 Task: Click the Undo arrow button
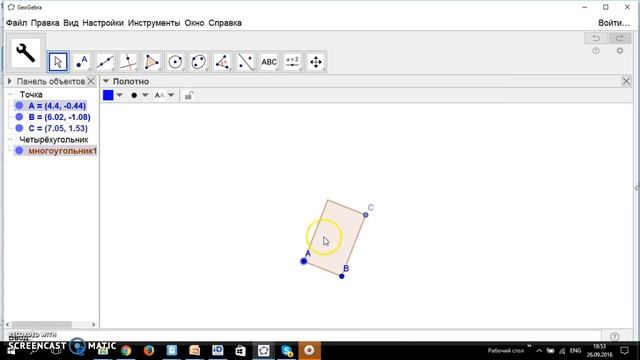coord(596,38)
